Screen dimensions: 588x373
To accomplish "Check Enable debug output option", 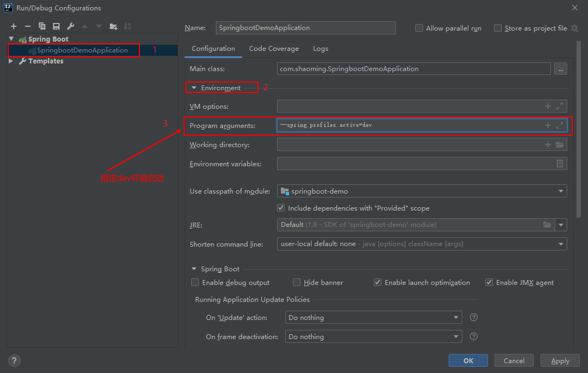I will 195,283.
